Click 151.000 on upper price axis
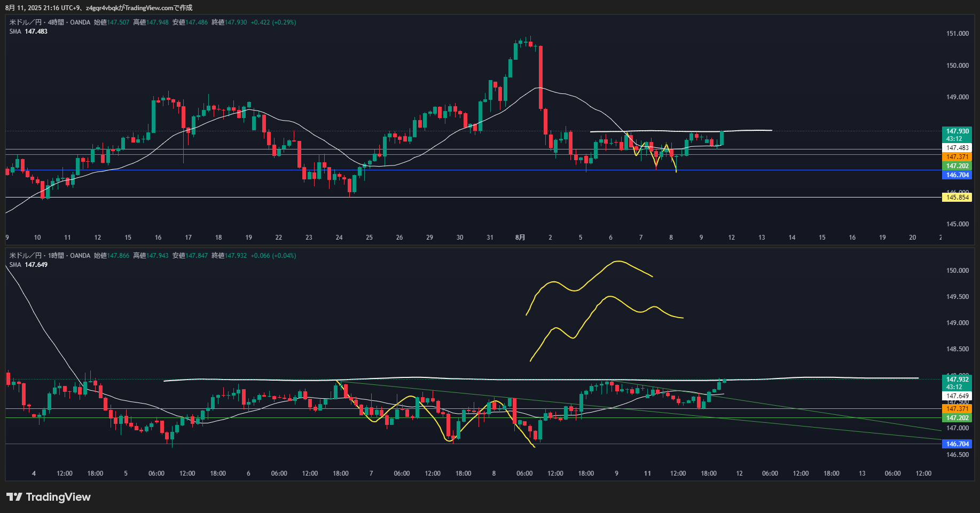Viewport: 980px width, 513px height. coord(957,34)
